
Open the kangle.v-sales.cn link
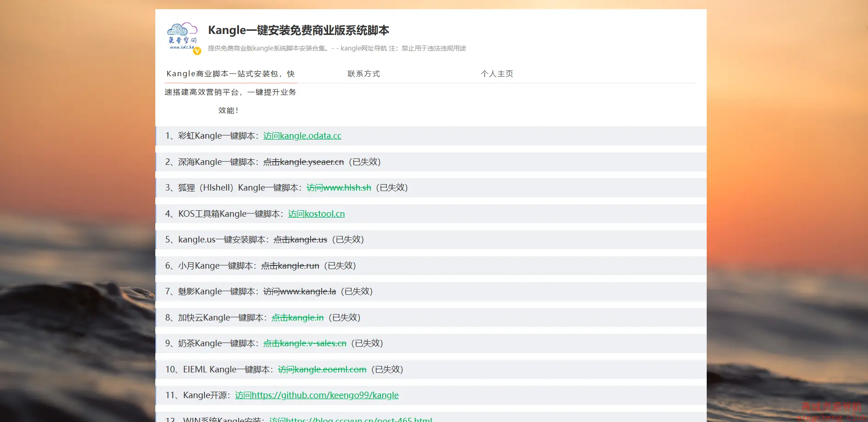(x=305, y=343)
